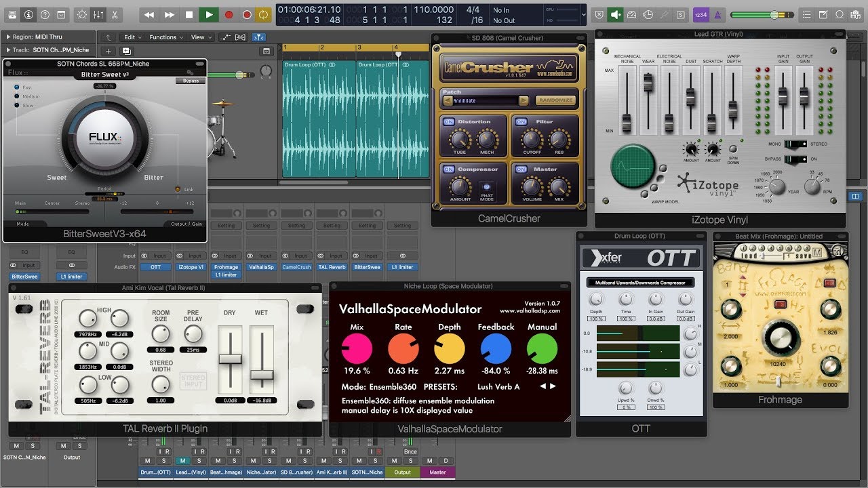The width and height of the screenshot is (868, 488).
Task: Toggle the 1234 count-in button
Action: [701, 14]
